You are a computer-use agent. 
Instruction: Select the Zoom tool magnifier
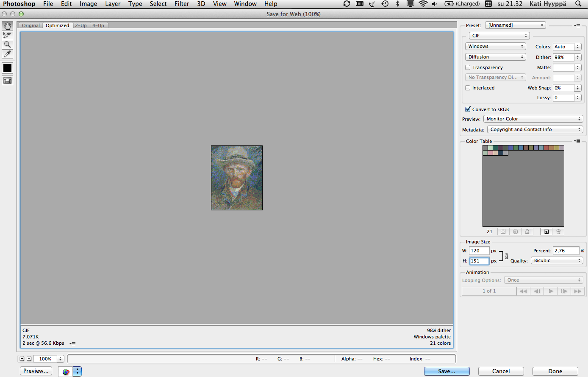(x=7, y=45)
